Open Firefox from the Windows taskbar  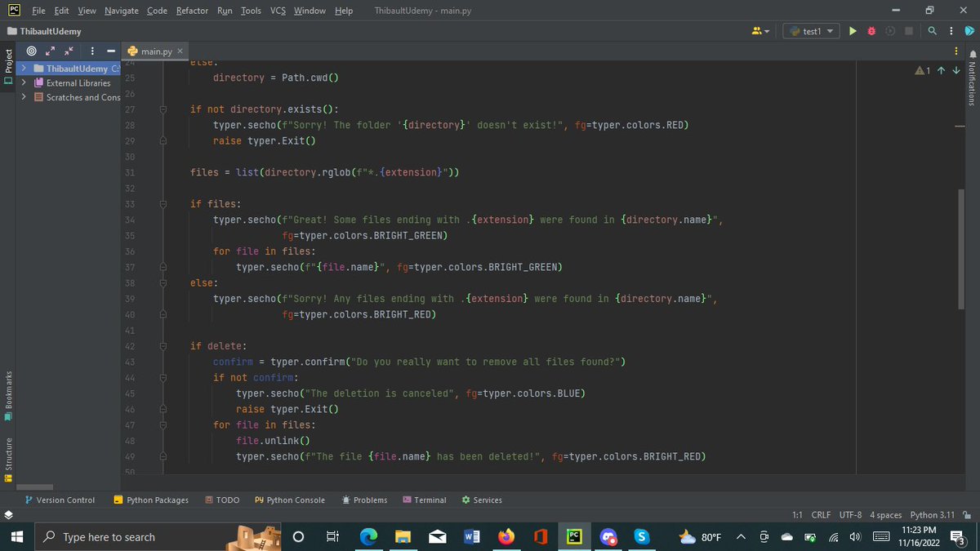tap(506, 536)
